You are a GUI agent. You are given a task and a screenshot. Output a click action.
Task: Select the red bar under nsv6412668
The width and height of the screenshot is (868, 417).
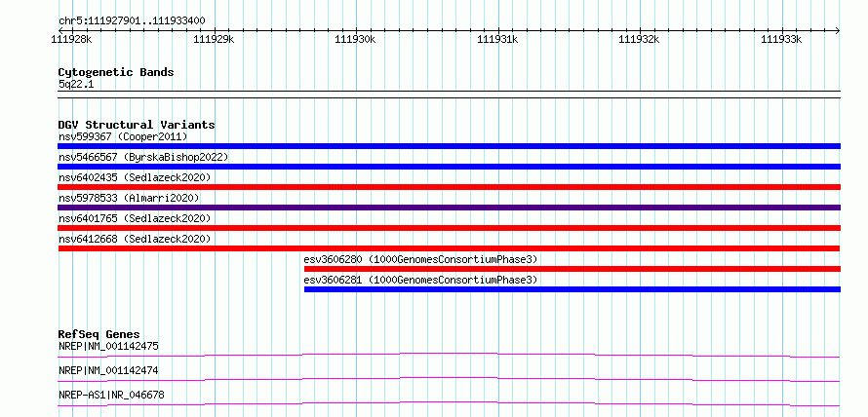449,248
